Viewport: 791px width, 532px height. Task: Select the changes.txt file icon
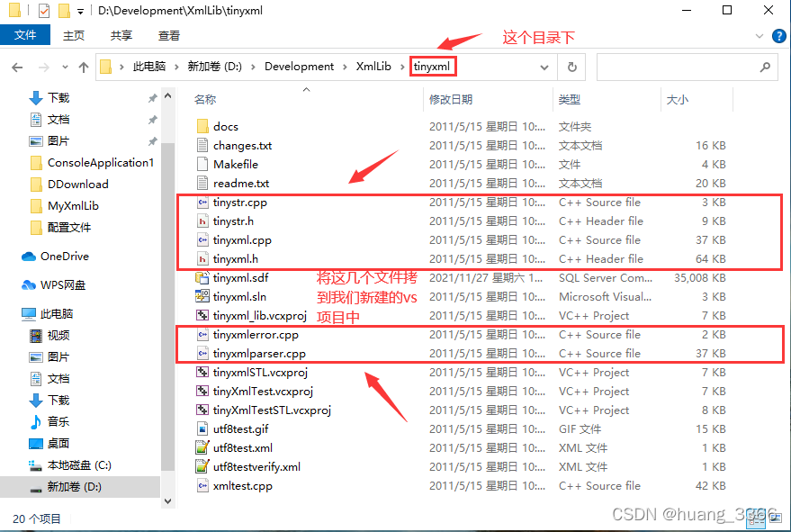(202, 145)
